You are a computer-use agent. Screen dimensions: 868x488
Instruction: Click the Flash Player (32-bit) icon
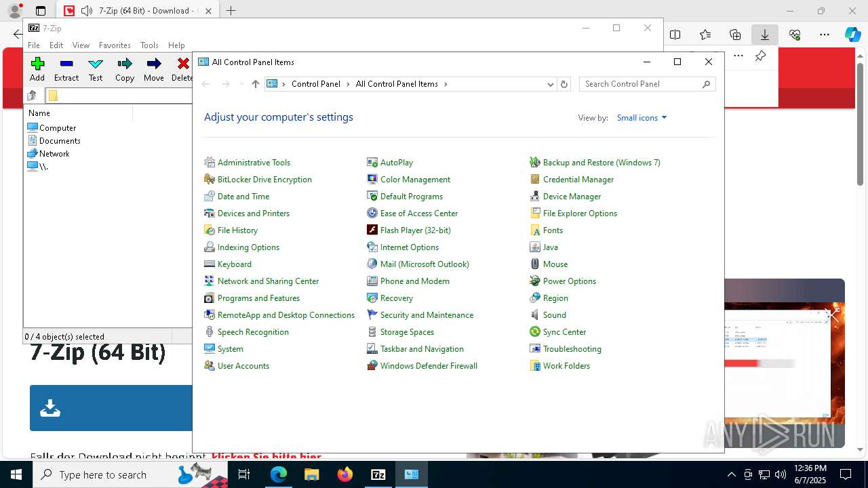coord(372,230)
